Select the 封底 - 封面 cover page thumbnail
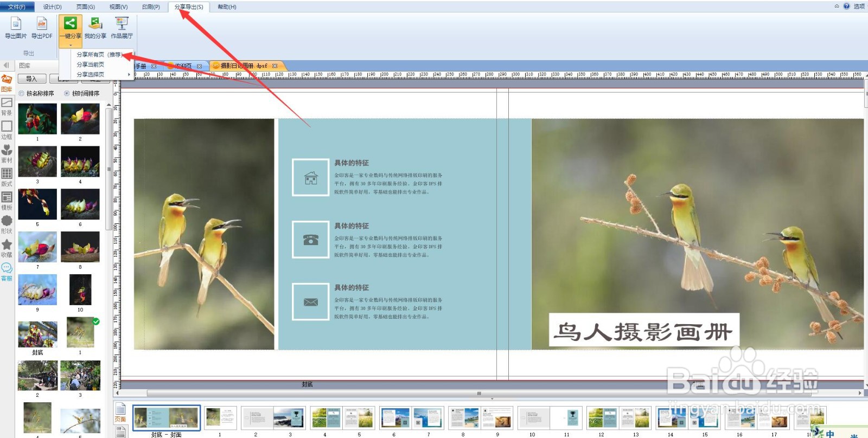The image size is (868, 438). coord(167,418)
